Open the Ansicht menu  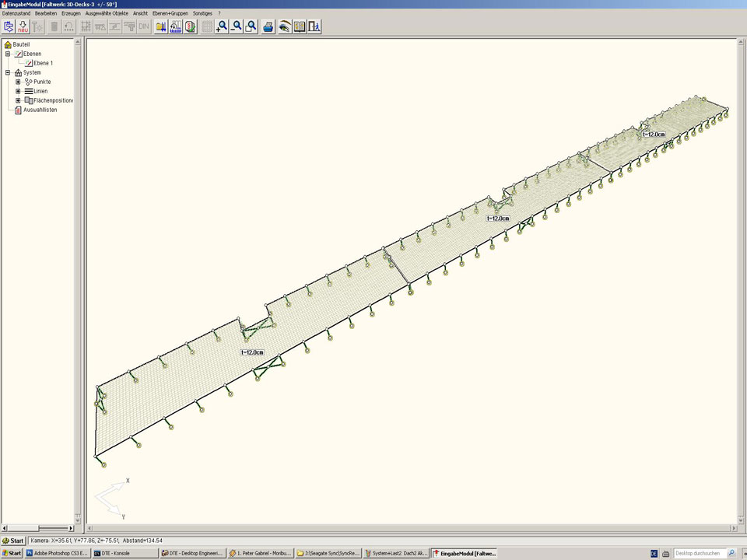pyautogui.click(x=140, y=13)
